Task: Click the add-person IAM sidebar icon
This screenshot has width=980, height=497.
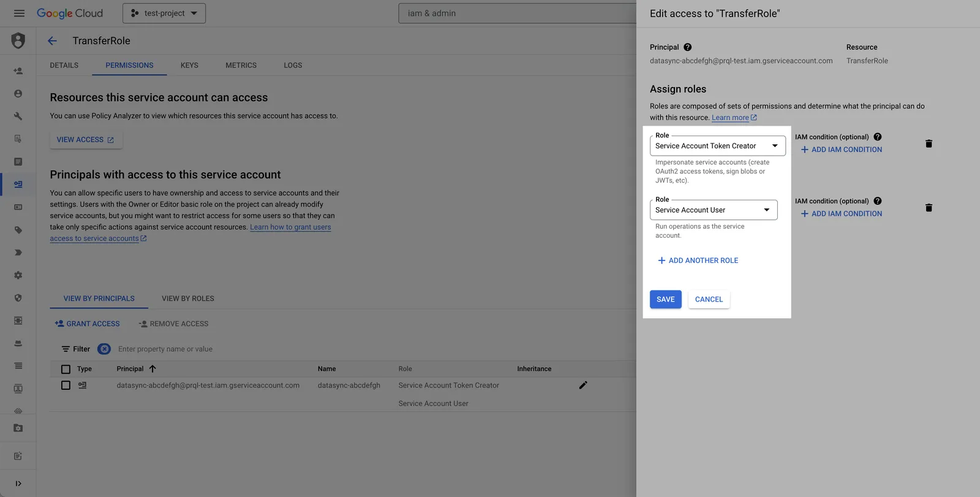Action: tap(18, 70)
